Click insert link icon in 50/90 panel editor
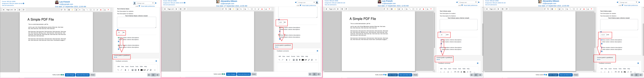644x79 pixels. click(x=148, y=70)
